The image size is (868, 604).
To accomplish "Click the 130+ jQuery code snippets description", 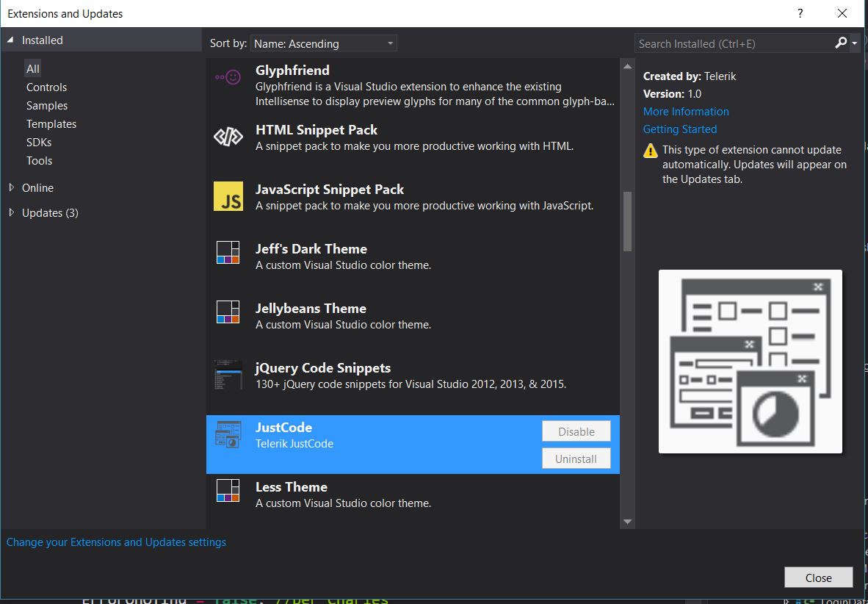I will coord(411,384).
